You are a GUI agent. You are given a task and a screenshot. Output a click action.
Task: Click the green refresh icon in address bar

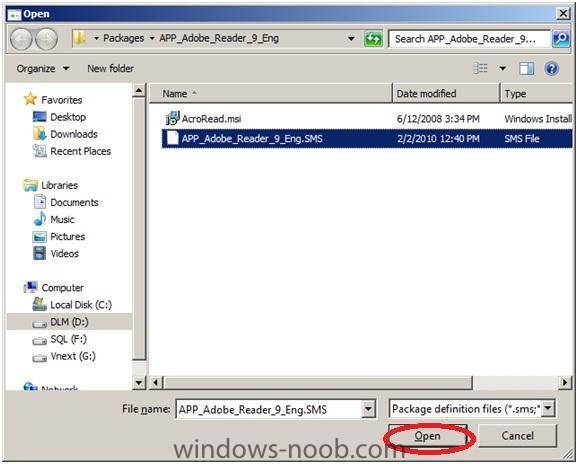[x=373, y=38]
